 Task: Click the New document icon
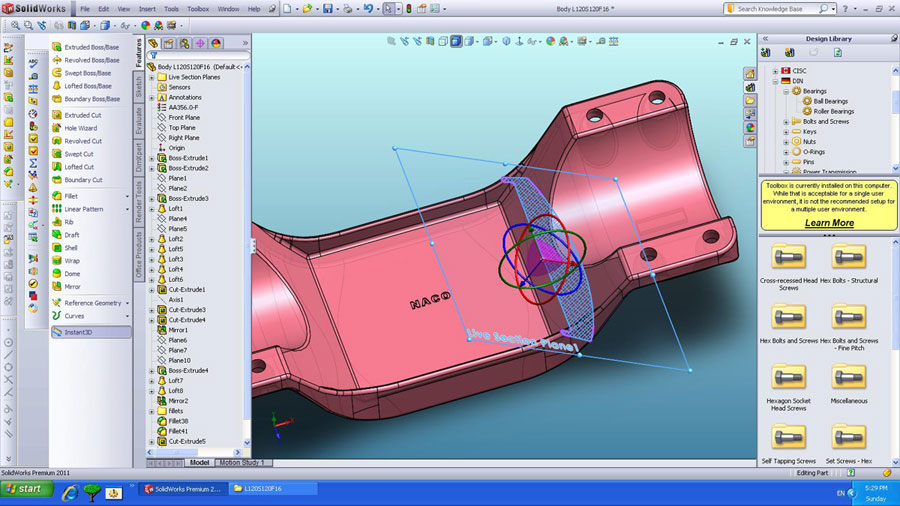pyautogui.click(x=287, y=9)
